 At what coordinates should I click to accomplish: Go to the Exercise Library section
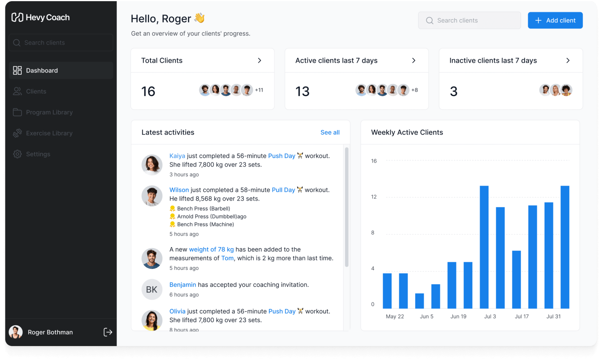click(49, 133)
